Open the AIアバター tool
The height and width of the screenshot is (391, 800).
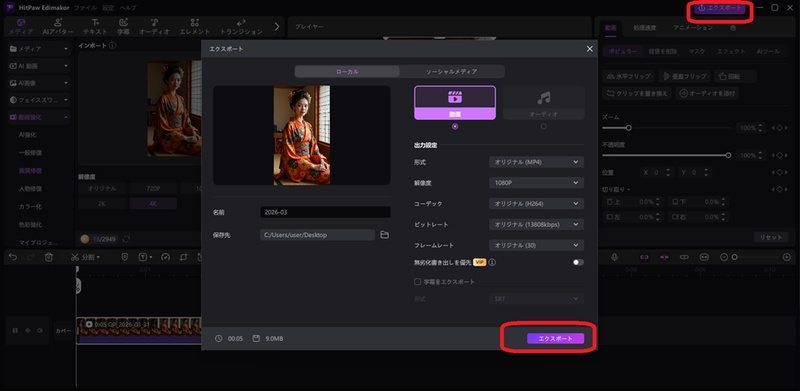click(58, 27)
